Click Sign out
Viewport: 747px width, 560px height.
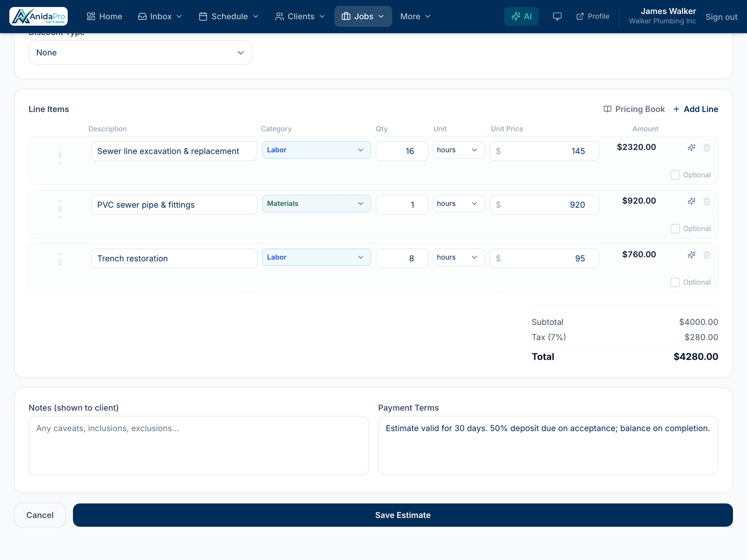pos(721,17)
